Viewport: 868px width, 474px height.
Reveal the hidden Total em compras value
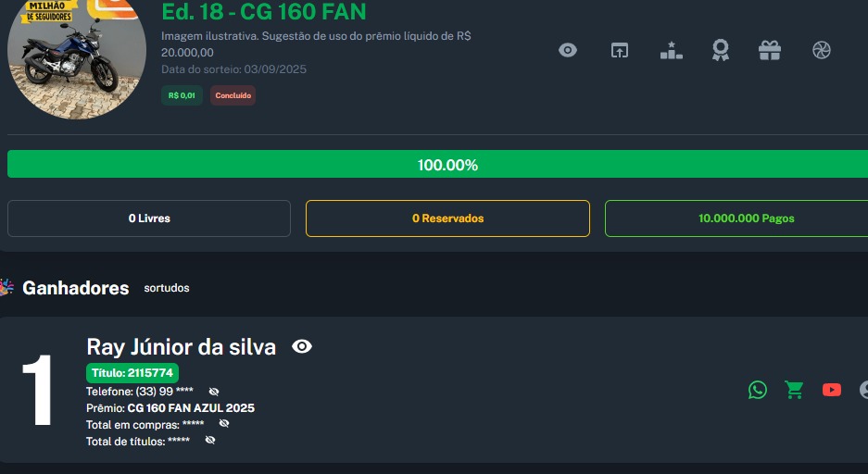pyautogui.click(x=223, y=424)
